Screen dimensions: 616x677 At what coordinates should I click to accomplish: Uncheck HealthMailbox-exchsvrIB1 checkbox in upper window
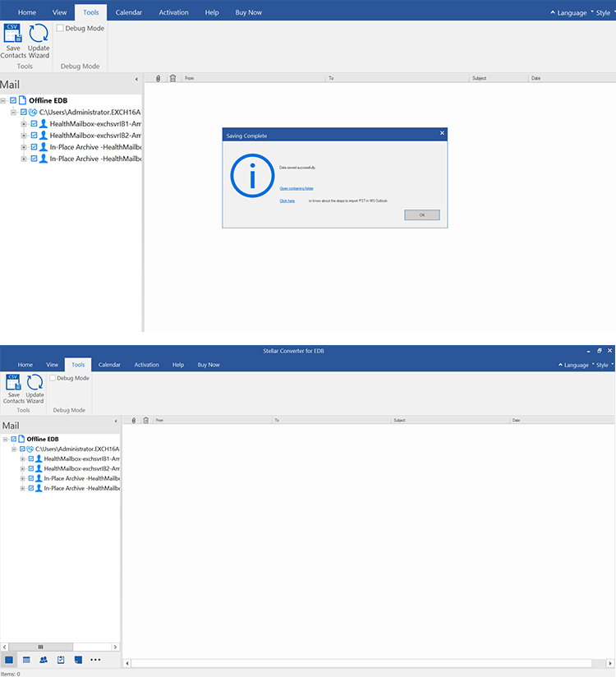click(34, 123)
